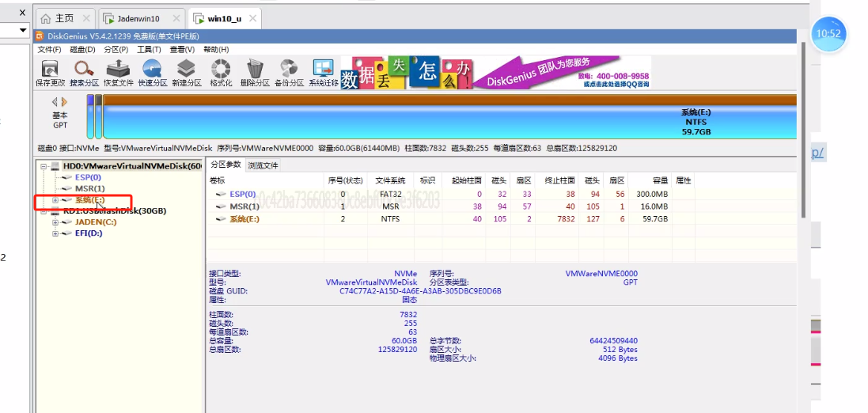Go to next disk with orange right arrow
Screen dimensions: 868x413
64,102
